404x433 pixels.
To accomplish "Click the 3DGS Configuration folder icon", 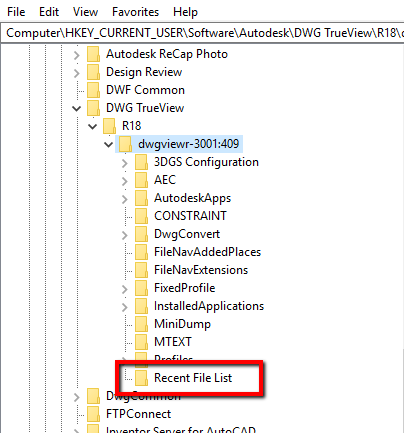I will pos(141,162).
